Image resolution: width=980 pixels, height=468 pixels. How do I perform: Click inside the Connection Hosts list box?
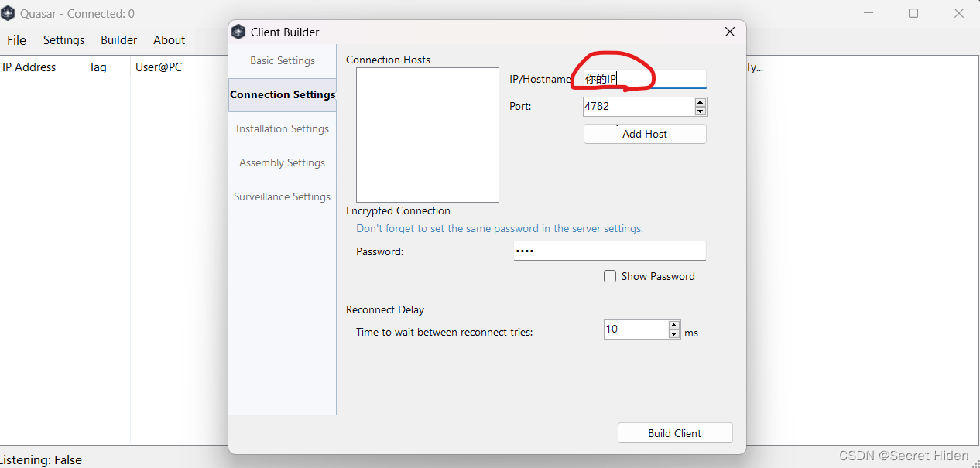click(x=427, y=135)
